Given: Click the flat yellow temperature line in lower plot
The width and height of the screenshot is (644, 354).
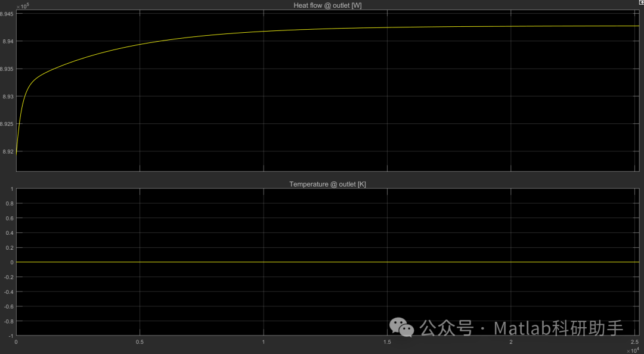Looking at the screenshot, I should click(327, 262).
